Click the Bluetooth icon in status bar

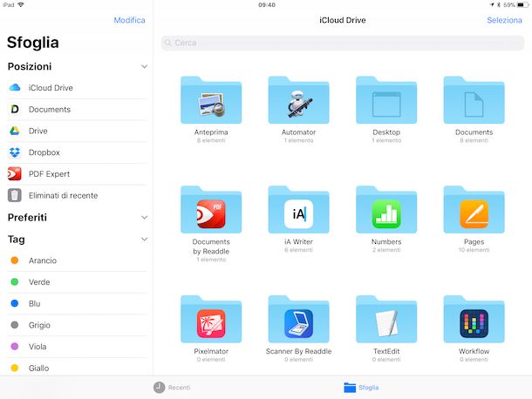click(x=499, y=4)
